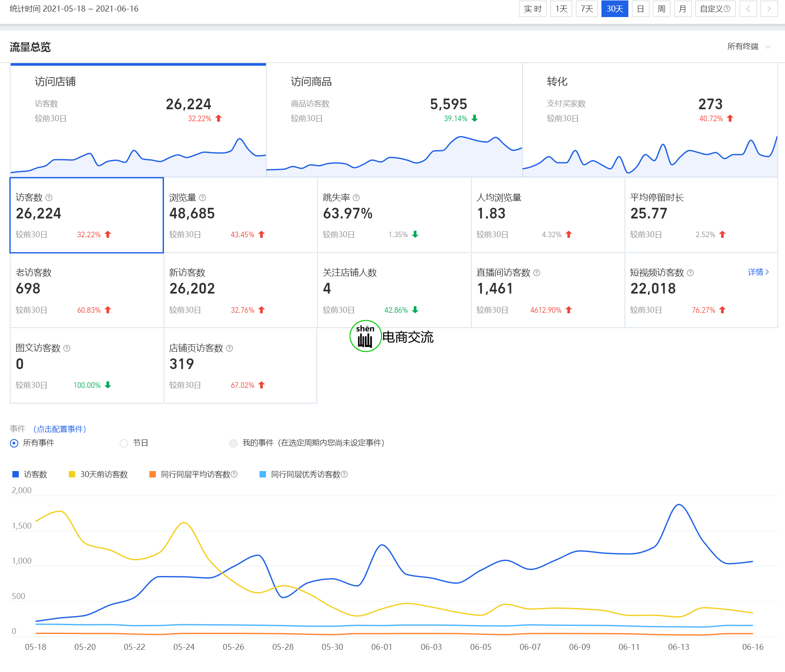Open the help icon beside 直播间访客数

coord(537,273)
